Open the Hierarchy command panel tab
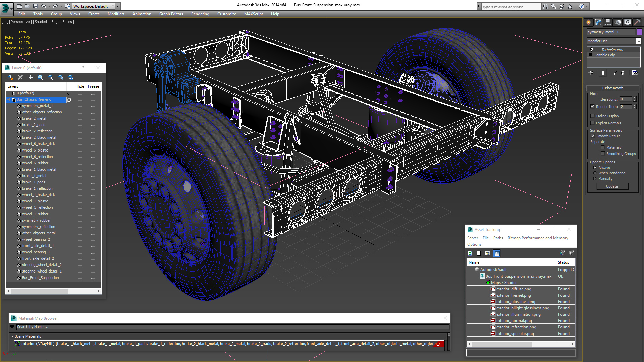 tap(608, 22)
